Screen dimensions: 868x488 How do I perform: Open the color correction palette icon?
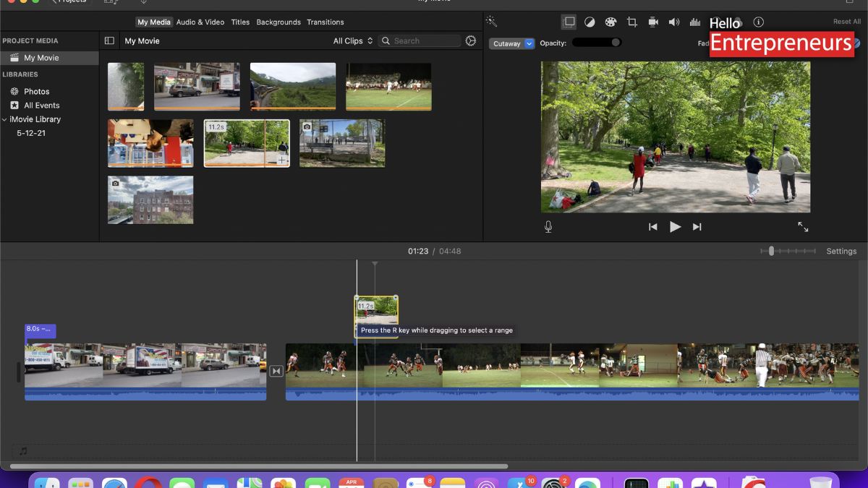[610, 22]
